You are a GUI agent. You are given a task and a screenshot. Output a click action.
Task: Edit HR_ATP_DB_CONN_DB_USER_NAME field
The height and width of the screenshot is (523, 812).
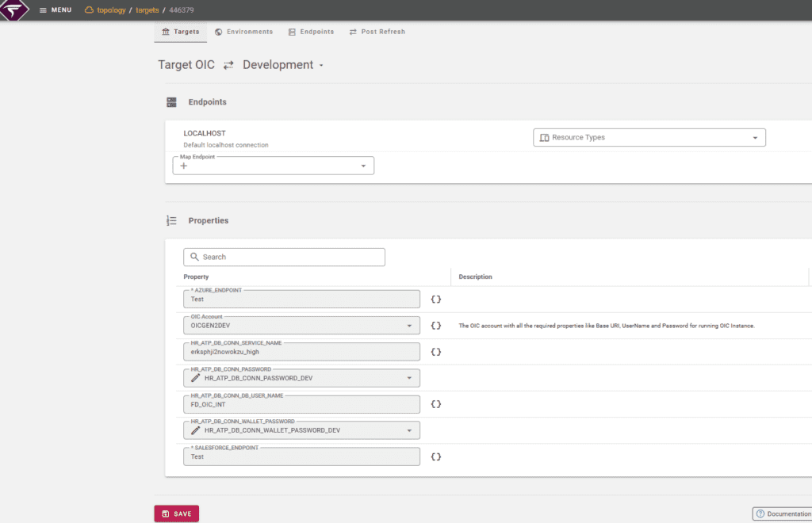301,404
